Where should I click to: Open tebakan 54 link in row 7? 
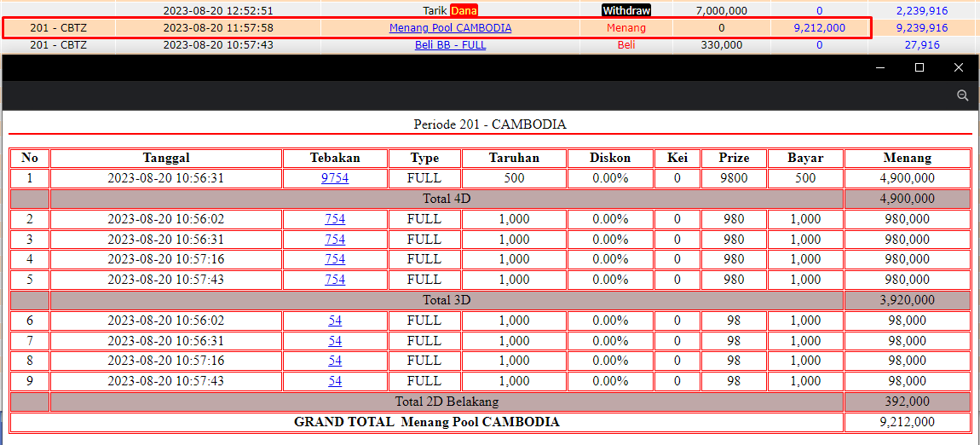pos(335,341)
